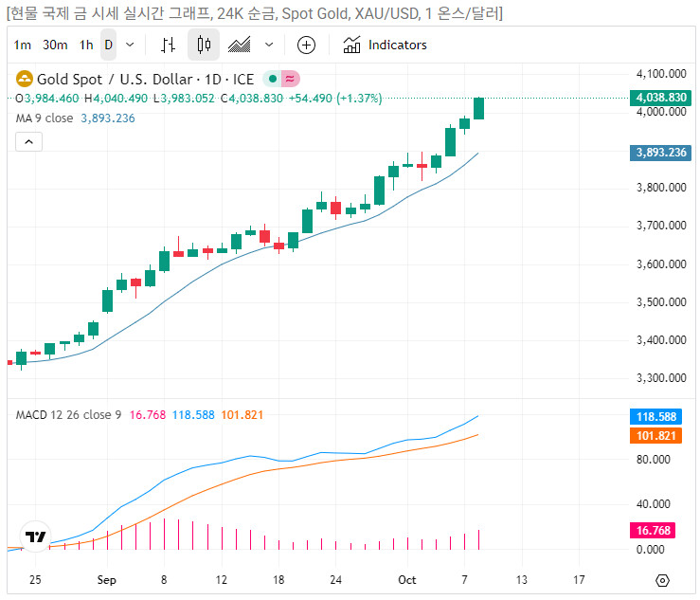Expand the timeframe interval dropdown arrow
The image size is (700, 600).
coord(130,45)
